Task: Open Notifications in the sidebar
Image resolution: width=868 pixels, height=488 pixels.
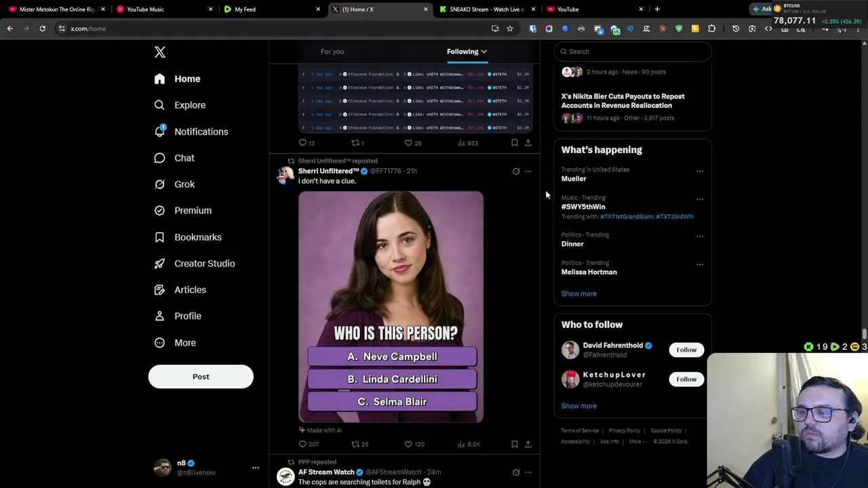Action: (x=191, y=131)
